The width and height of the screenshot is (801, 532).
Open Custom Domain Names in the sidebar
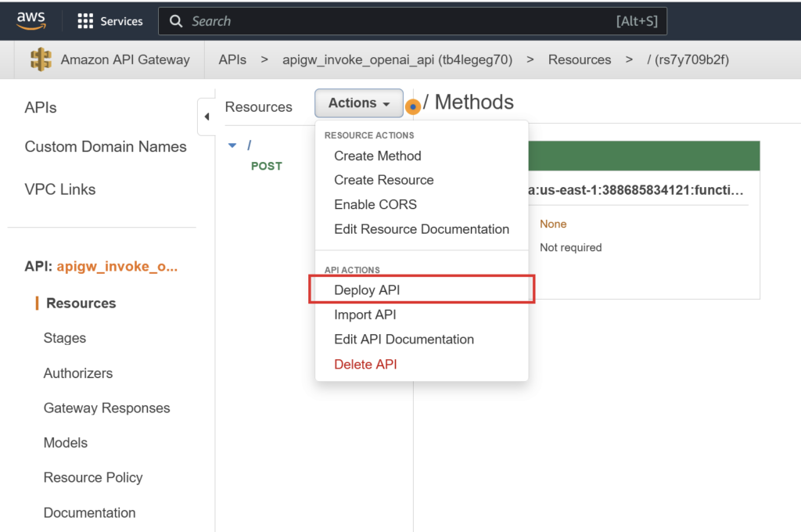[x=106, y=146]
